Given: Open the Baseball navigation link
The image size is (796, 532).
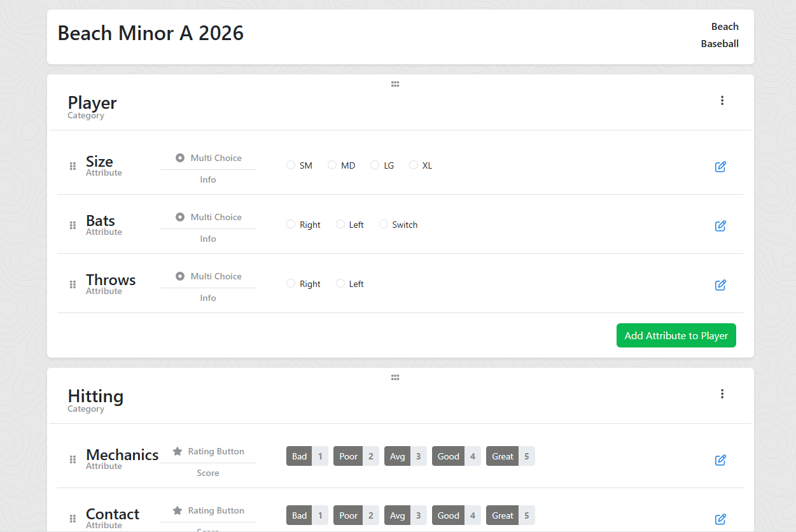Looking at the screenshot, I should click(x=719, y=43).
